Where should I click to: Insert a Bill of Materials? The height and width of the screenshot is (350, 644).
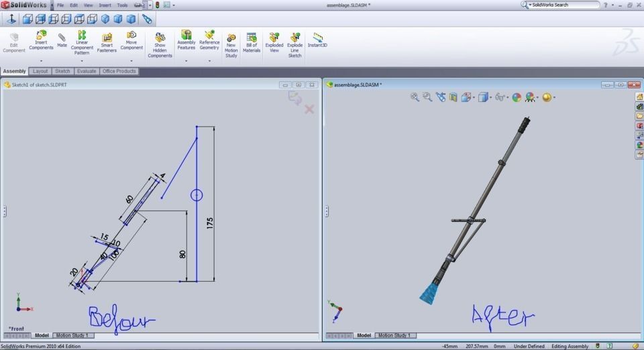[x=252, y=43]
